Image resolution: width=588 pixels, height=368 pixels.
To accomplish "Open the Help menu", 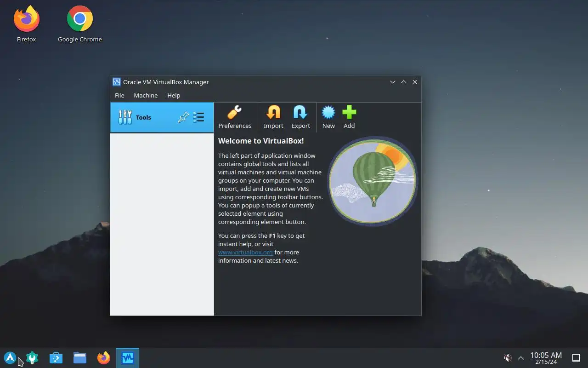I will click(174, 95).
